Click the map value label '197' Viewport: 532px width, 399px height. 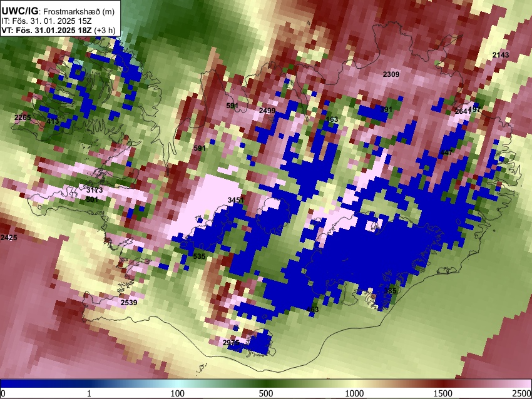(x=475, y=109)
